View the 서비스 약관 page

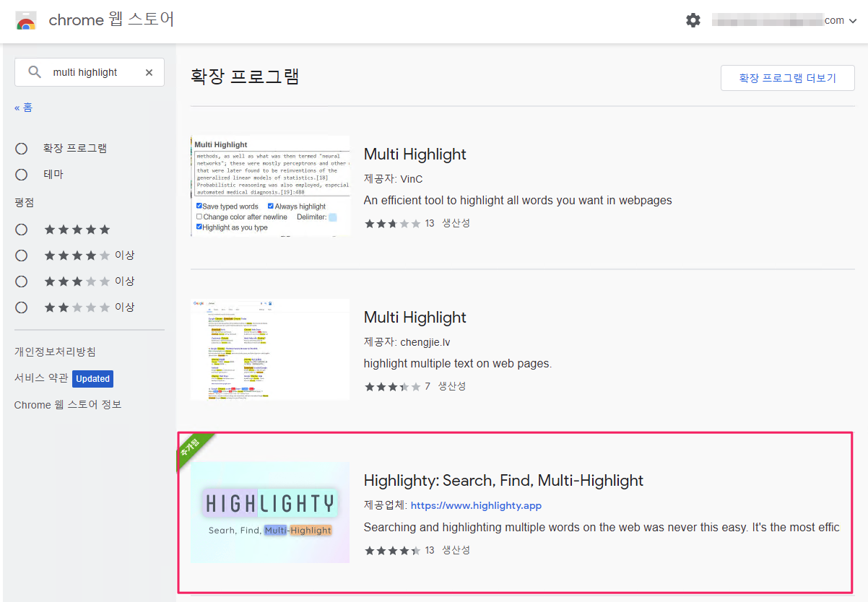[x=41, y=378]
